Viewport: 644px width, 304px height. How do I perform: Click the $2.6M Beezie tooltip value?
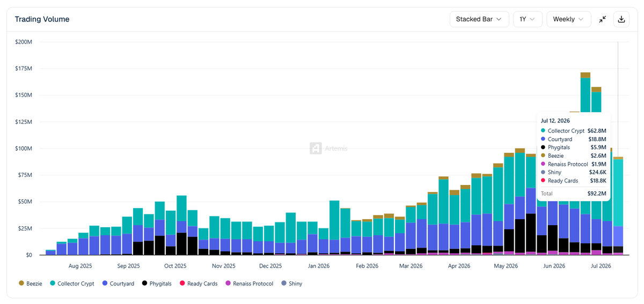pos(598,156)
